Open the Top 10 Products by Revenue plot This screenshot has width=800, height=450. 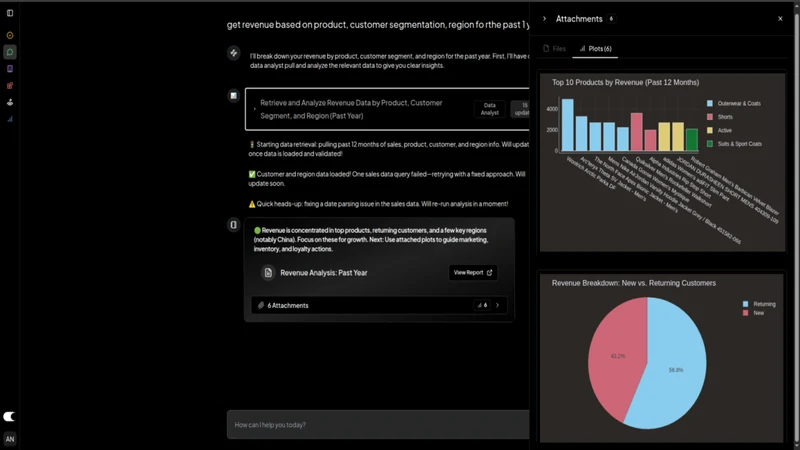tap(662, 162)
